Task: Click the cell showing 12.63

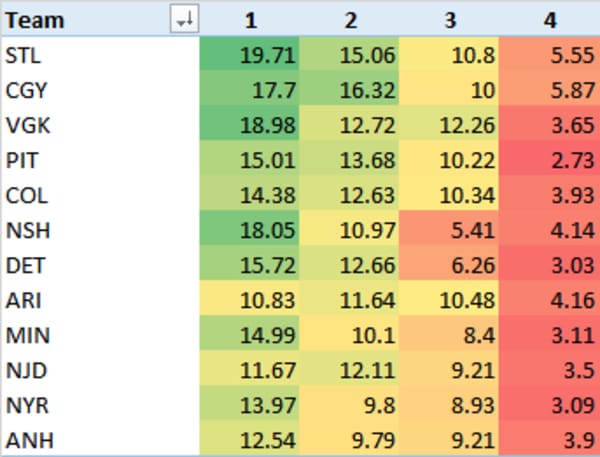Action: coord(349,194)
